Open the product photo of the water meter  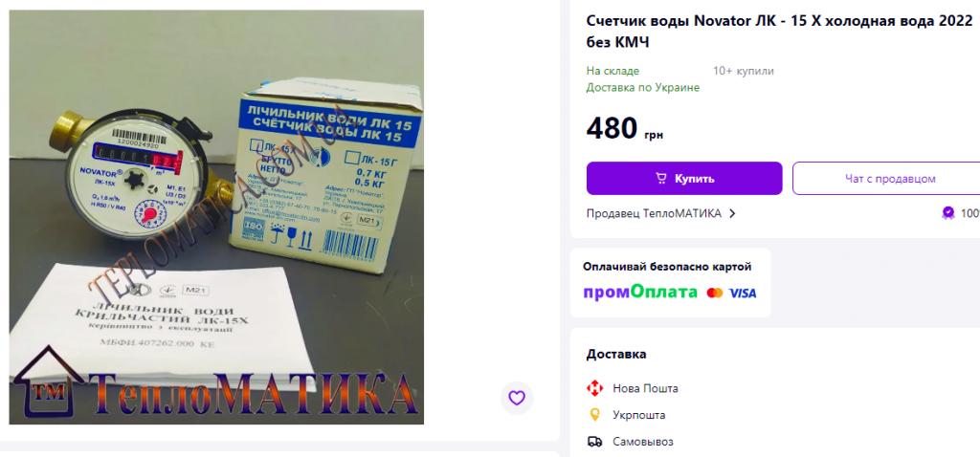tap(216, 217)
